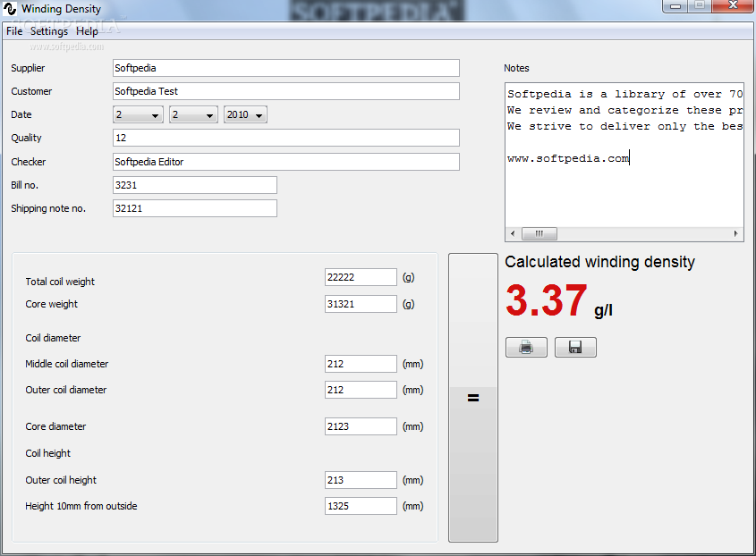The width and height of the screenshot is (756, 556).
Task: Click the Height 10mm from outside field
Action: point(361,506)
